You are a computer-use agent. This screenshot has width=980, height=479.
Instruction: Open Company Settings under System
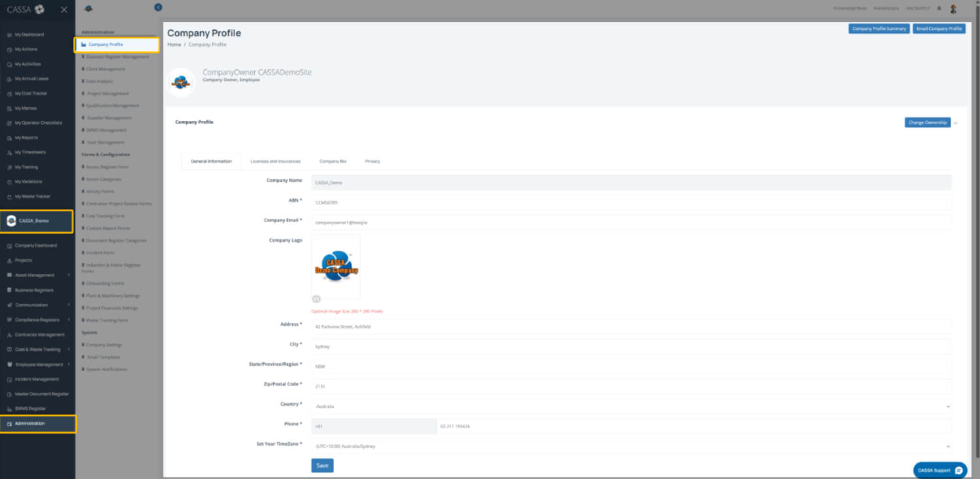(105, 345)
